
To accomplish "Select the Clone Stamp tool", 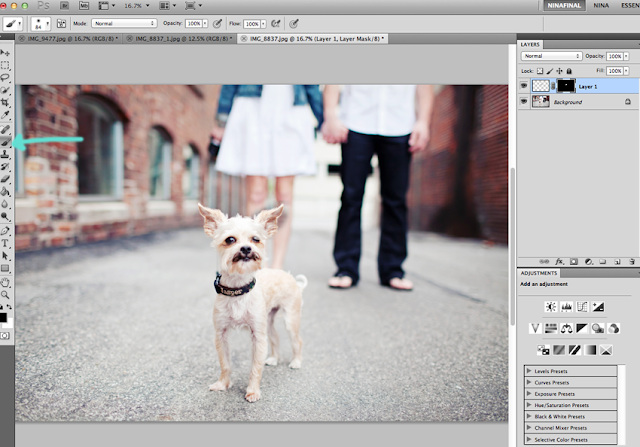I will [6, 153].
